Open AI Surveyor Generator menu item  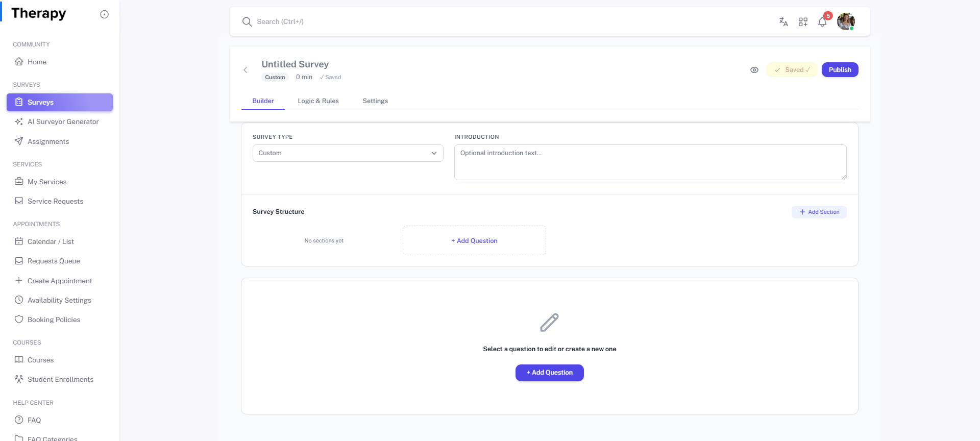click(x=60, y=121)
